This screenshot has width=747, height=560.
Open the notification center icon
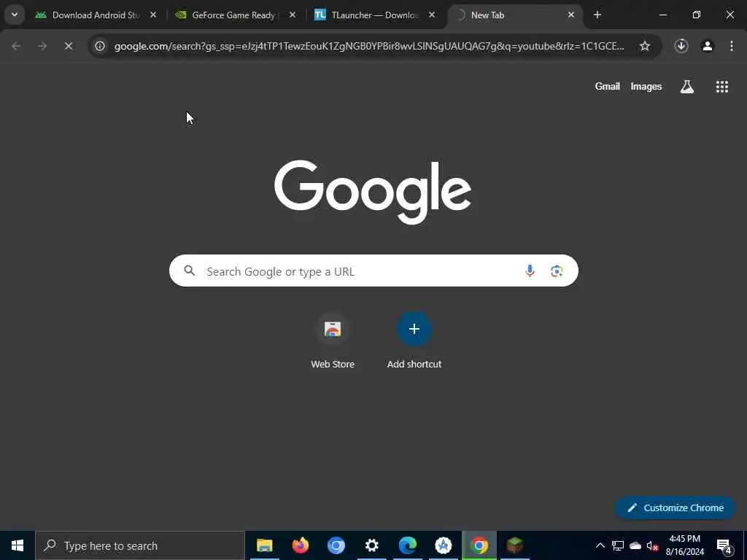[x=724, y=545]
